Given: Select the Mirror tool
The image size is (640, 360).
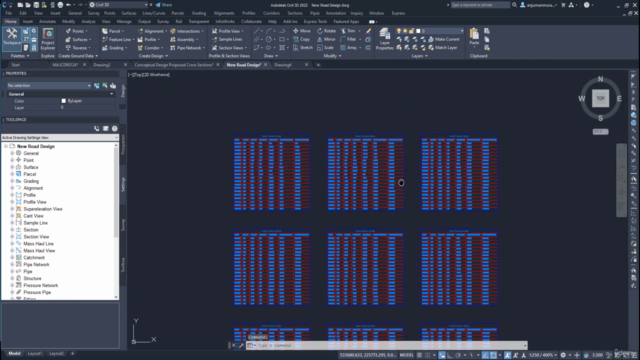Looking at the screenshot, I should (x=326, y=39).
